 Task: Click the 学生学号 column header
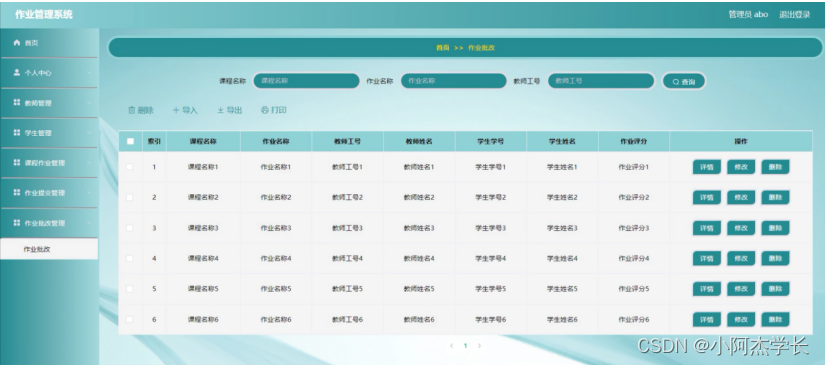pos(490,141)
